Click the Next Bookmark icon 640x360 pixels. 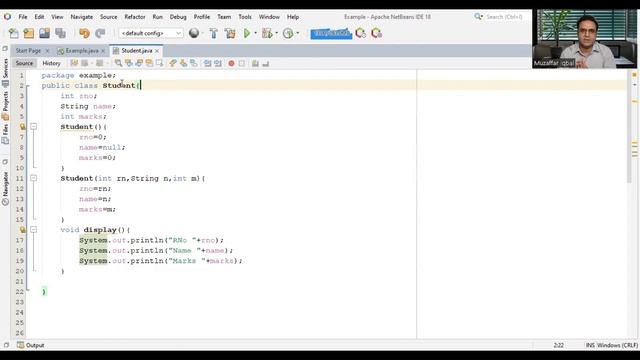click(x=183, y=63)
